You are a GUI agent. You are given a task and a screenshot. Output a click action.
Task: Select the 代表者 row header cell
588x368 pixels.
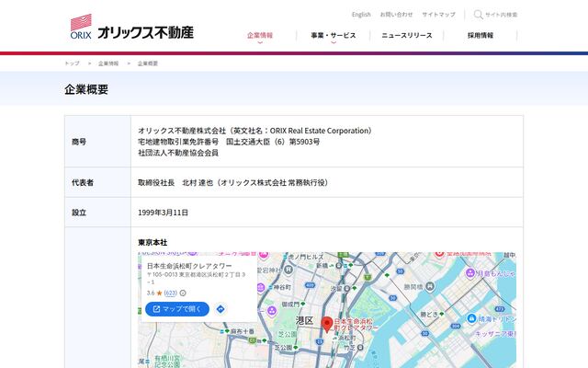[x=97, y=182]
